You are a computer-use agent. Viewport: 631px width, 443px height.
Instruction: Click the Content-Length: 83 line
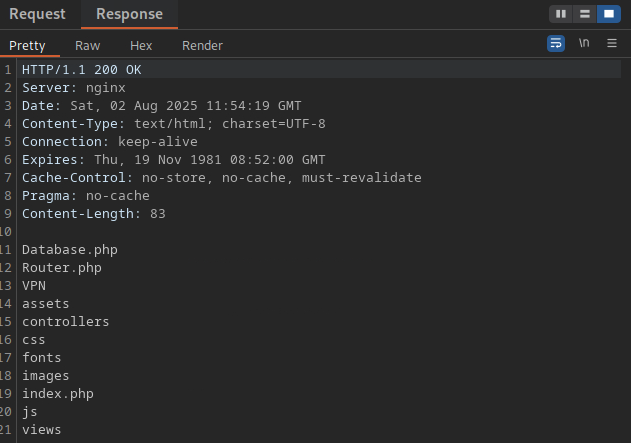click(x=93, y=214)
